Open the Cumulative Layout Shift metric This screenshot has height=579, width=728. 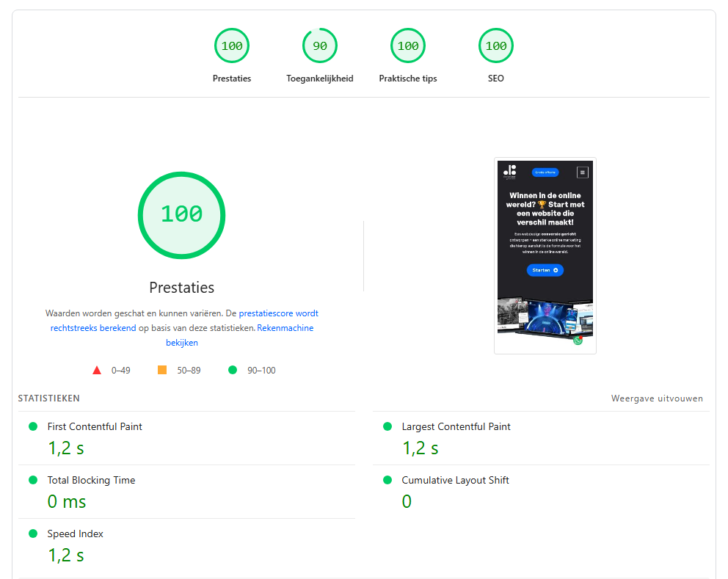pyautogui.click(x=455, y=480)
